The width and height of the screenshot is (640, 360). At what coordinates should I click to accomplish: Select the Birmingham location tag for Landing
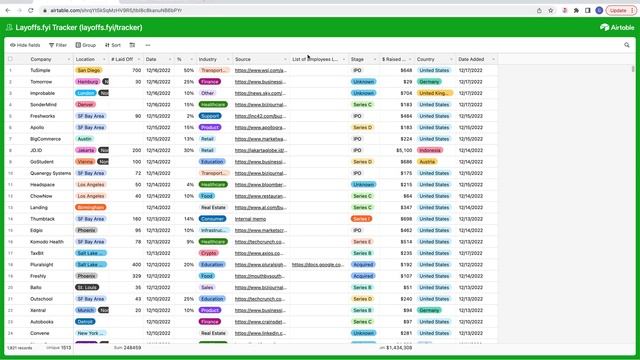[x=91, y=207]
